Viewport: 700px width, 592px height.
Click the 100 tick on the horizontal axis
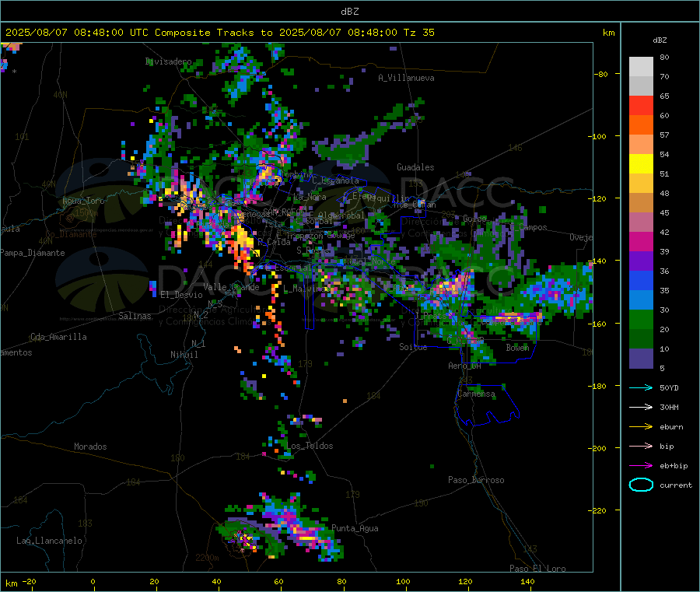403,581
